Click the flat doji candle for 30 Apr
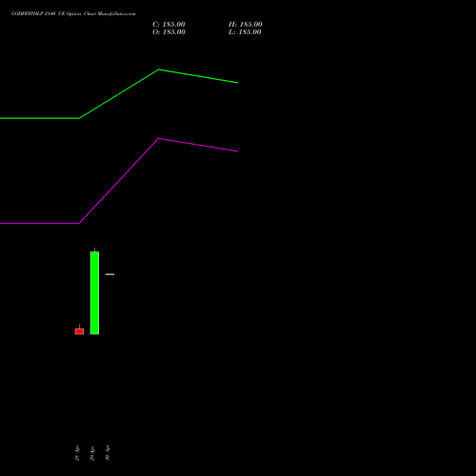476x476 pixels. (x=109, y=274)
